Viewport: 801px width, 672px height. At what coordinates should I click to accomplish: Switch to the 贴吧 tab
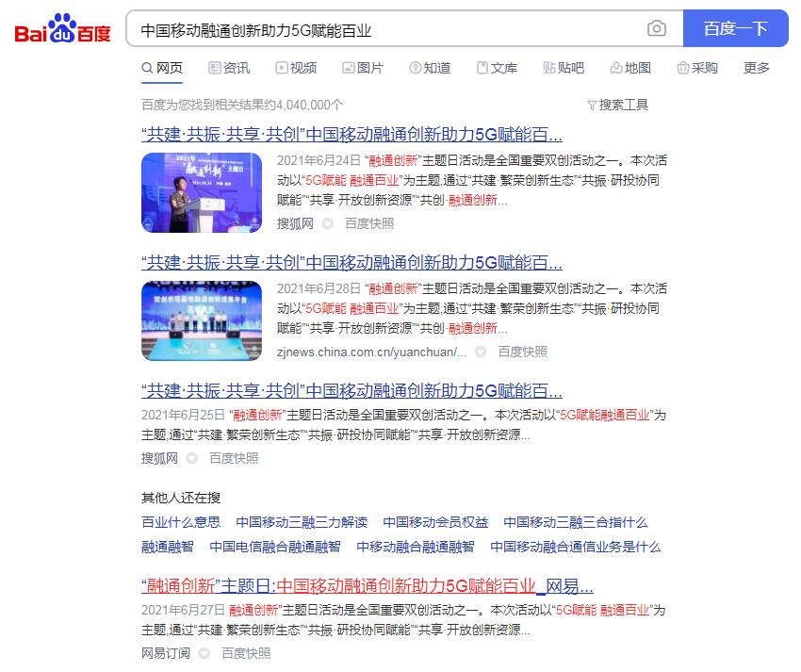coord(564,68)
